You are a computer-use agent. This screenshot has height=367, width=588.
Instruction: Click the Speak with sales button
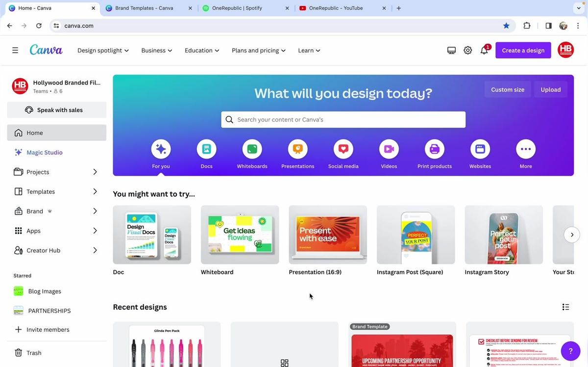57,110
